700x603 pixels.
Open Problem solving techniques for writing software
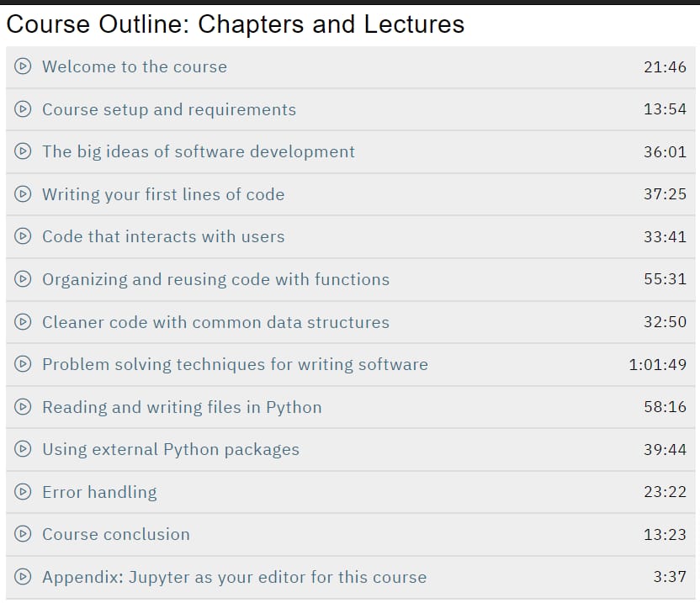[x=236, y=365]
